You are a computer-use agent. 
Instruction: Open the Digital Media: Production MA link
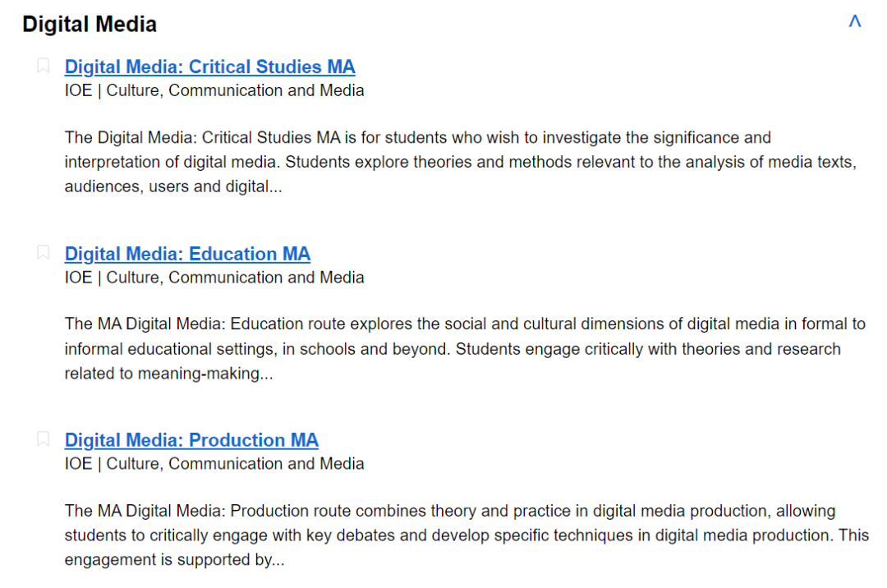[x=191, y=440]
